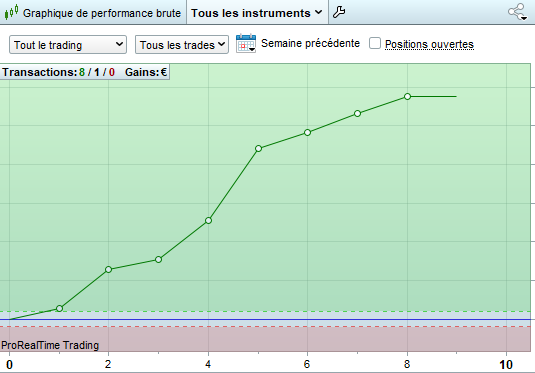Click the Transactions 8 / 1 / 0 summary
The width and height of the screenshot is (535, 373).
click(x=58, y=72)
